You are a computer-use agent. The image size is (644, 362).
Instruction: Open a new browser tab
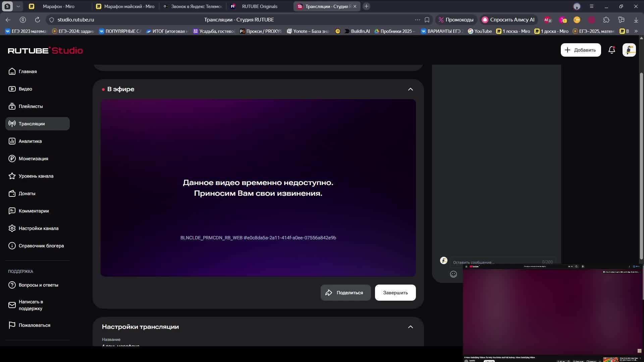click(x=366, y=6)
